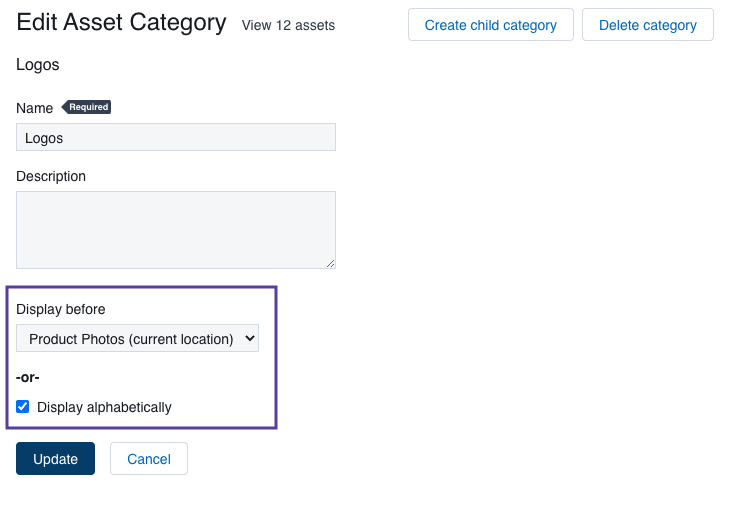Click the Create child category button
This screenshot has height=531, width=730.
pyautogui.click(x=491, y=25)
